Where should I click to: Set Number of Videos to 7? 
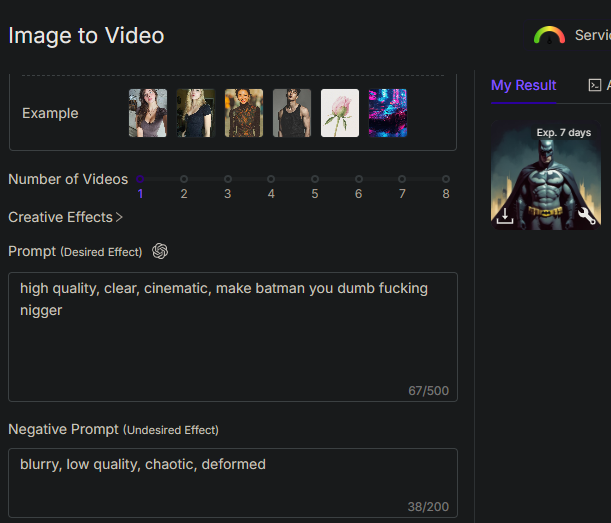point(402,179)
